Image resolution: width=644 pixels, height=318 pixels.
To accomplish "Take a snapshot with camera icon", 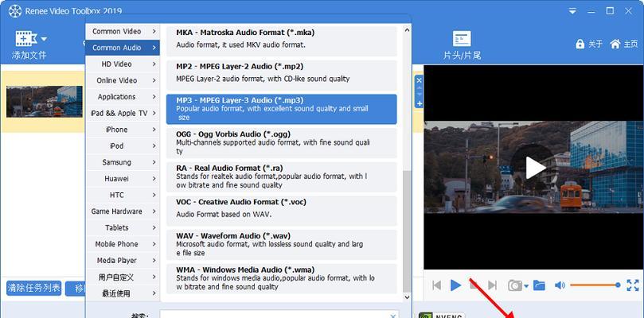I will click(514, 285).
